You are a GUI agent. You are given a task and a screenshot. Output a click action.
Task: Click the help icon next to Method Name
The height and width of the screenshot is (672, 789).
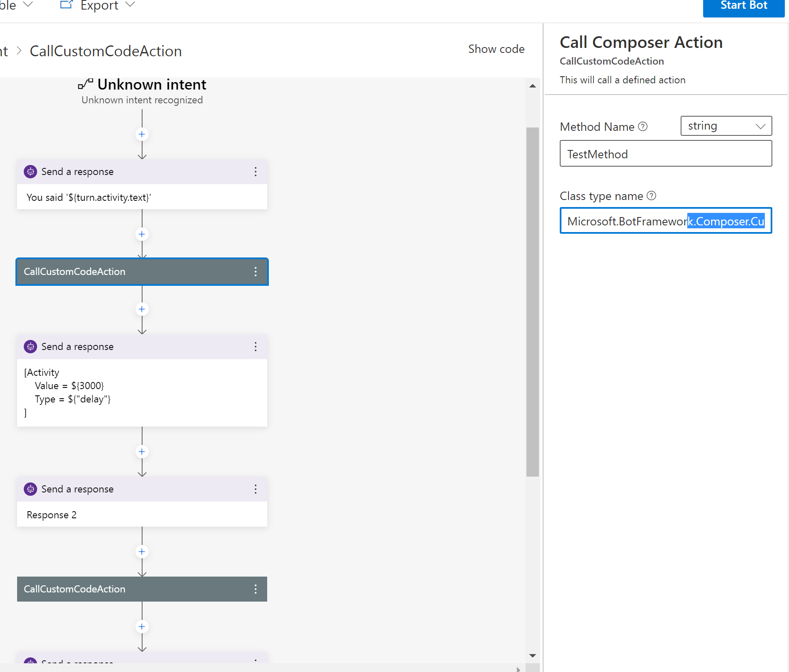tap(643, 126)
